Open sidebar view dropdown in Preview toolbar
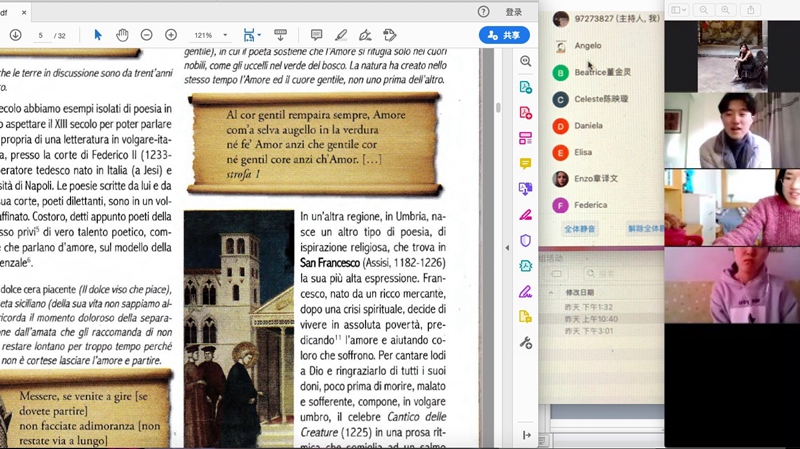 point(680,10)
